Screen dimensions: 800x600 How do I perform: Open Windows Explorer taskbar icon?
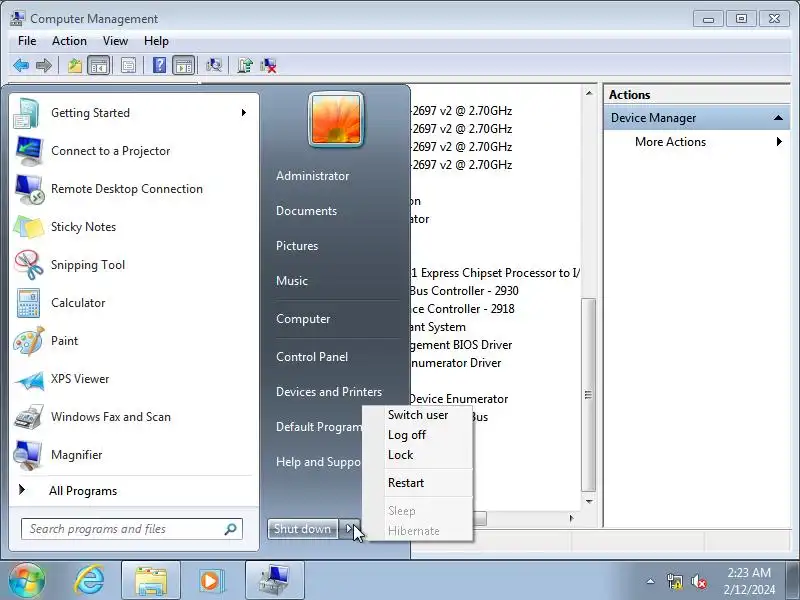point(151,581)
